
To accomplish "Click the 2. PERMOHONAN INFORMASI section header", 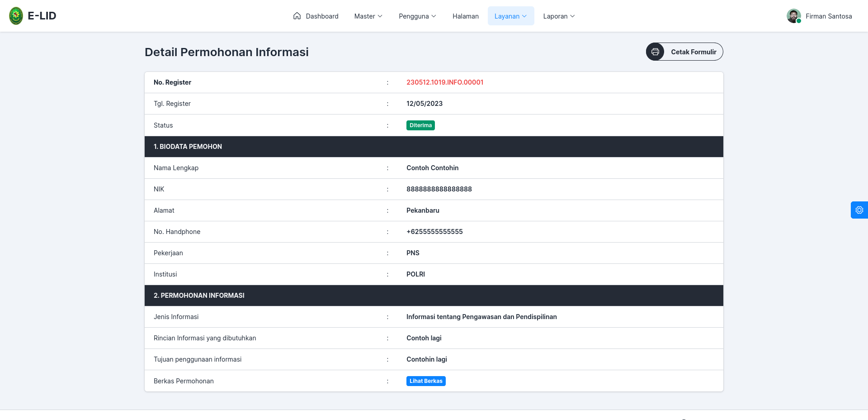I will point(434,296).
